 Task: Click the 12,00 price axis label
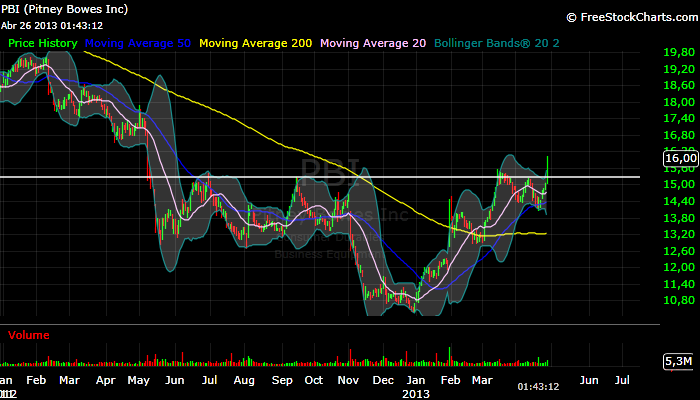pos(679,267)
